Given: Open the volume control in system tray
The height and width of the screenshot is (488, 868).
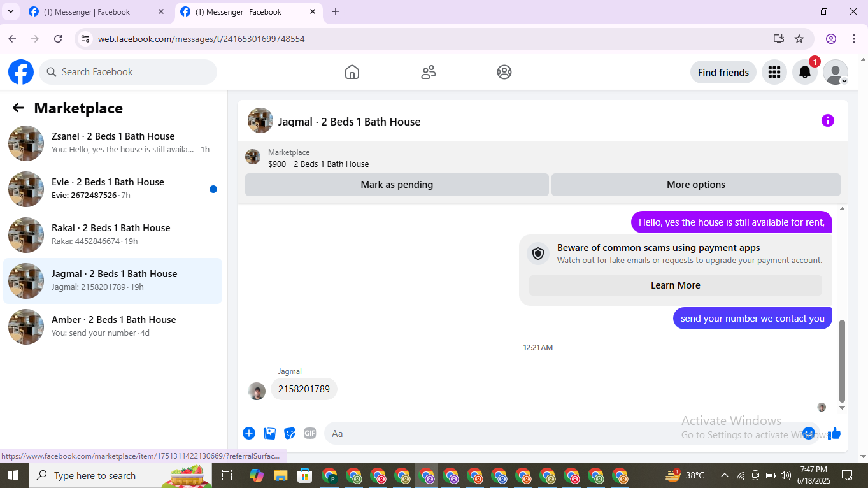Looking at the screenshot, I should pos(786,475).
